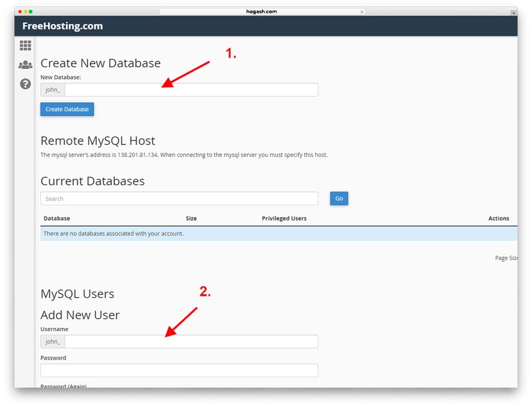Screen dimensions: 532x409
Task: Focus the New Database name field
Action: click(192, 90)
